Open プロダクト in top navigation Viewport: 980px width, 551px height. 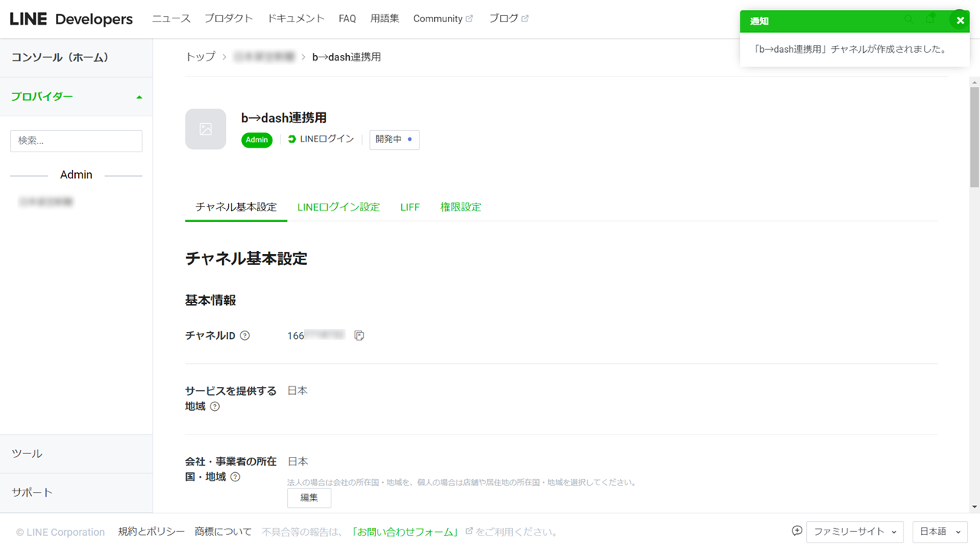[x=229, y=19]
